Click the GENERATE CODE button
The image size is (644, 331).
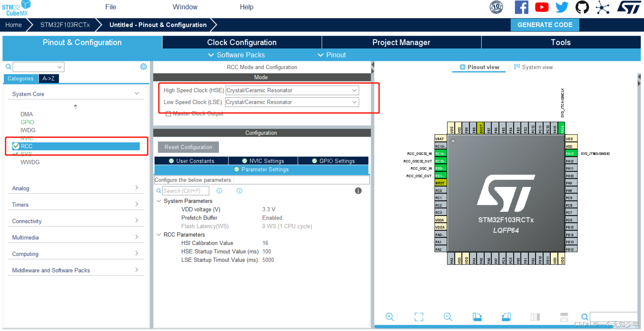[x=545, y=25]
